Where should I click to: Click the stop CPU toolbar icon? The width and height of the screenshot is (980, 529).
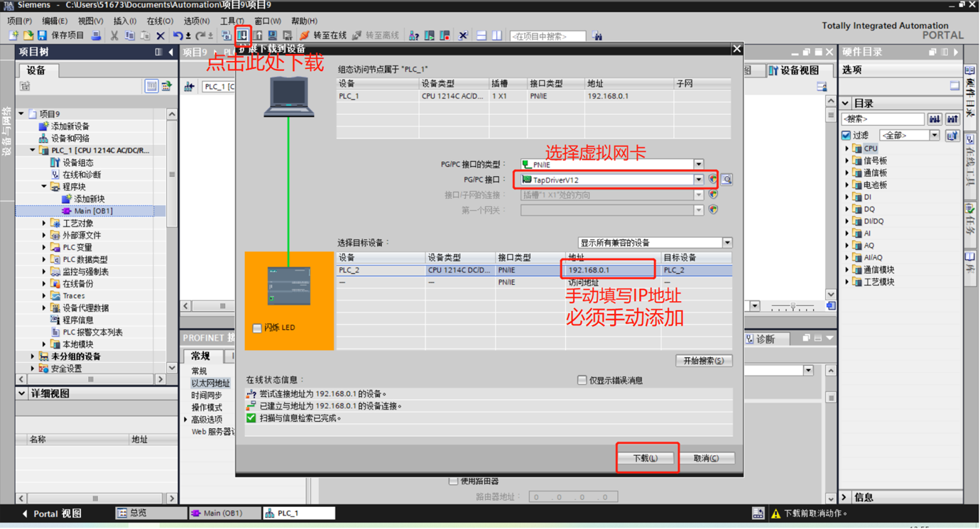445,36
